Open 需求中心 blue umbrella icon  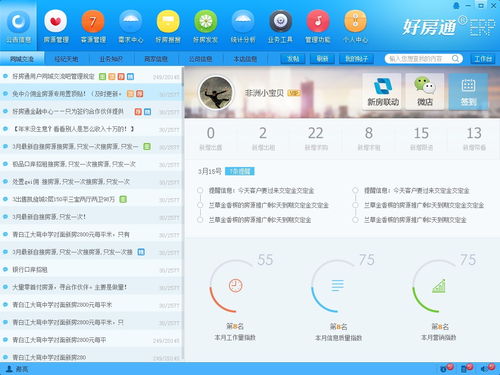click(131, 22)
